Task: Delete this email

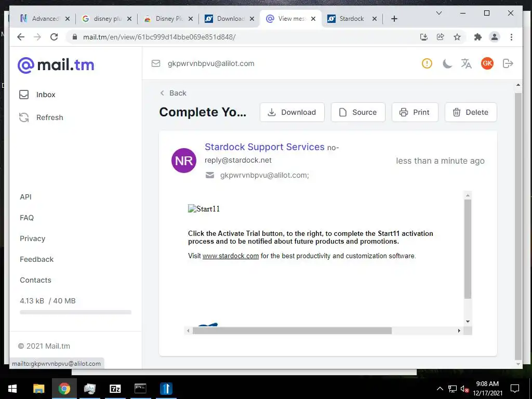Action: [471, 112]
